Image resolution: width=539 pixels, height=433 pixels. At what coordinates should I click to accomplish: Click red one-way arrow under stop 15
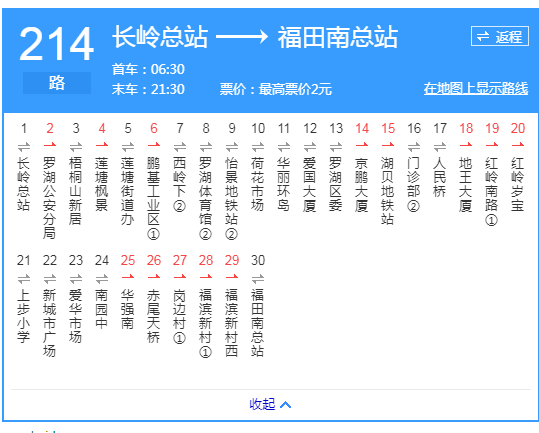(x=388, y=145)
